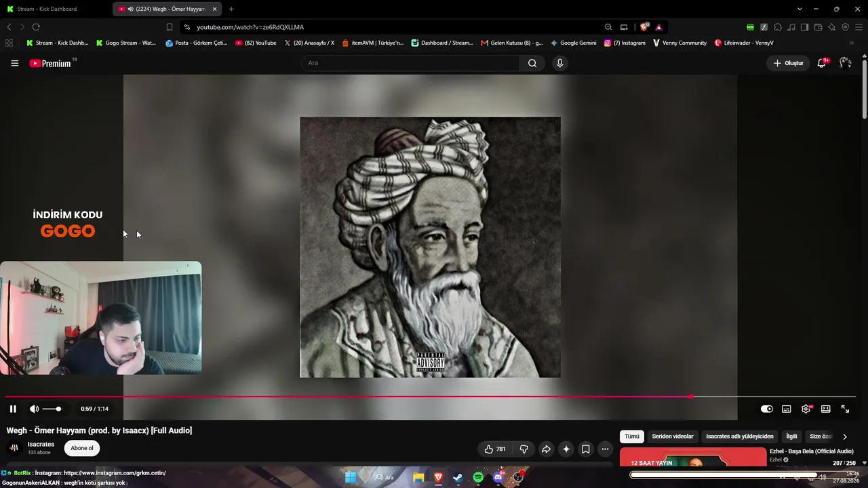Reload the page
This screenshot has height=488, width=868.
coord(36,27)
